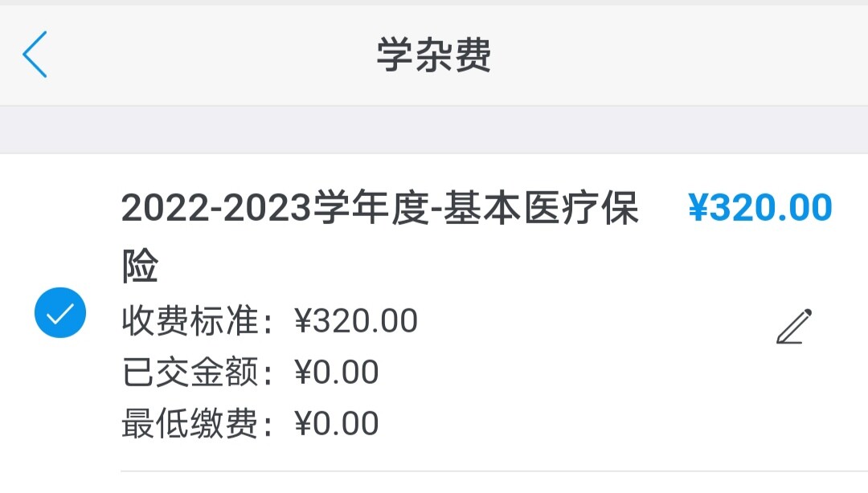Click the blue ¥320.00 amount
This screenshot has width=868, height=493.
point(760,208)
